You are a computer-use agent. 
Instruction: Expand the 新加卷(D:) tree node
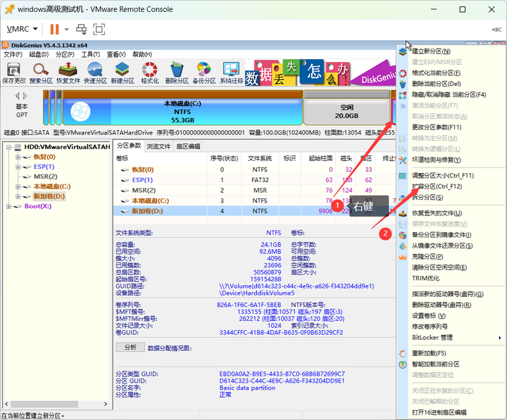click(x=18, y=196)
